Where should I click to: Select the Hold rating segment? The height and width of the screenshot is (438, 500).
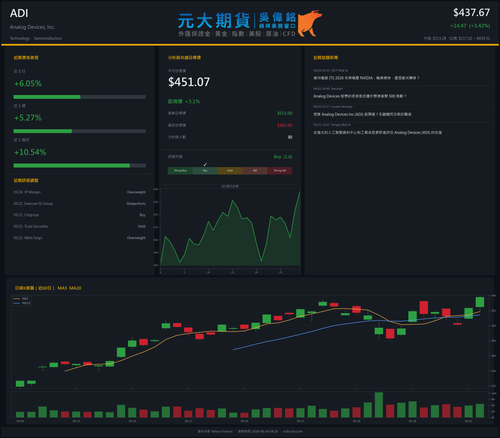pyautogui.click(x=230, y=171)
